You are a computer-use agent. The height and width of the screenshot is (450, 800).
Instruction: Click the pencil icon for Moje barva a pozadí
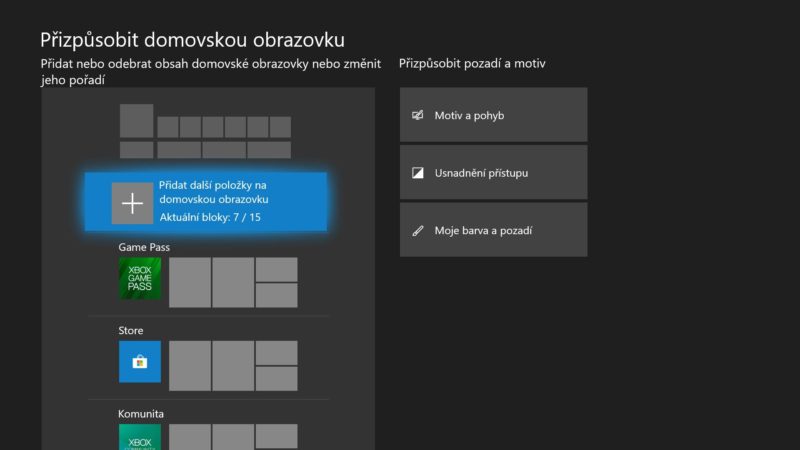click(x=417, y=231)
